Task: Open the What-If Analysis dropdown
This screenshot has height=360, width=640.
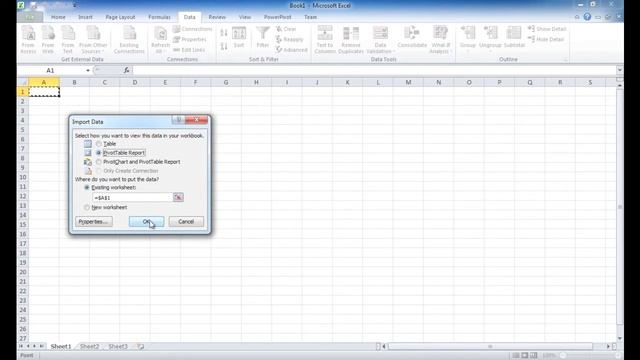Action: [x=440, y=39]
